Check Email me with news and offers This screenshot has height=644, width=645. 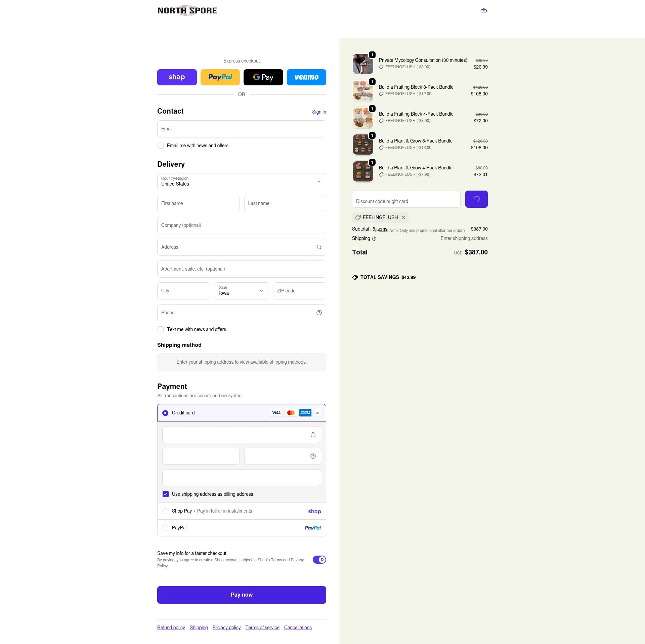click(x=161, y=146)
